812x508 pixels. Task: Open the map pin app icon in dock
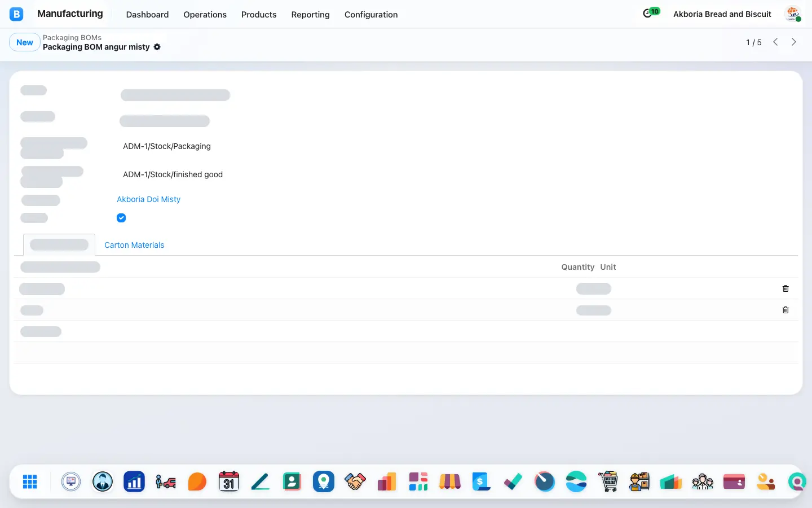click(324, 481)
